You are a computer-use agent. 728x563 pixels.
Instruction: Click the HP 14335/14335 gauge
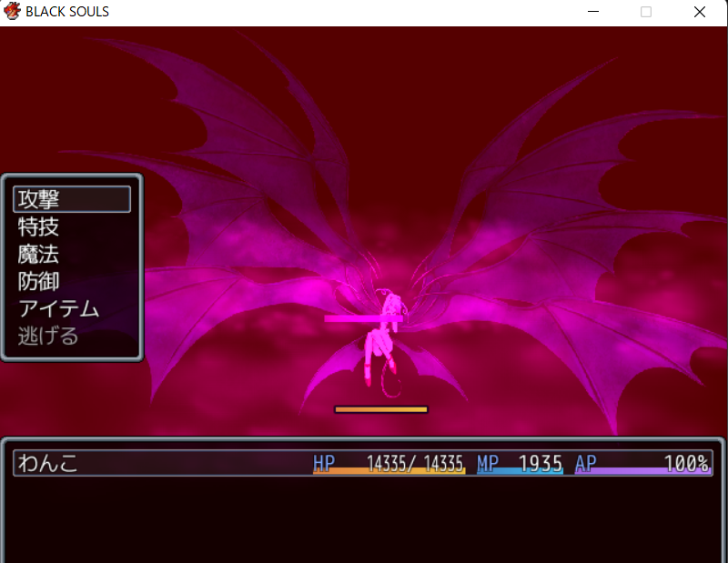click(x=389, y=463)
